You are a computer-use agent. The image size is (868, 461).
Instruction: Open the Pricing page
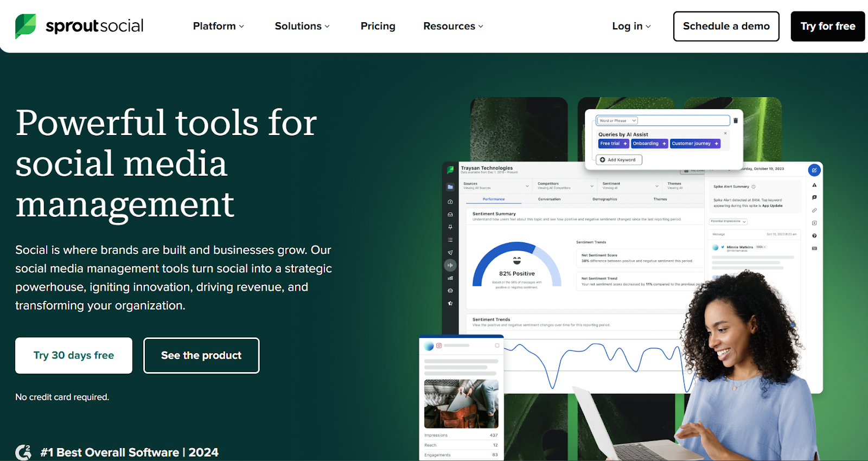[x=378, y=26]
